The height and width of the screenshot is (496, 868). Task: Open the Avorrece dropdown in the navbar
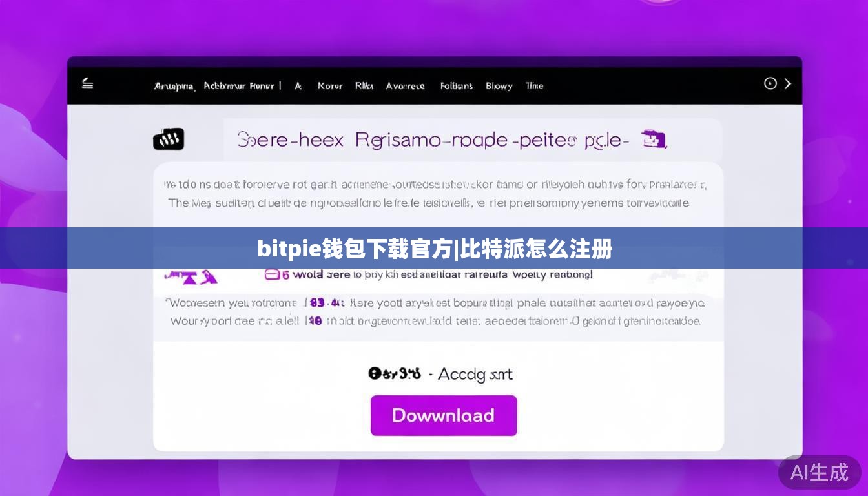point(406,86)
